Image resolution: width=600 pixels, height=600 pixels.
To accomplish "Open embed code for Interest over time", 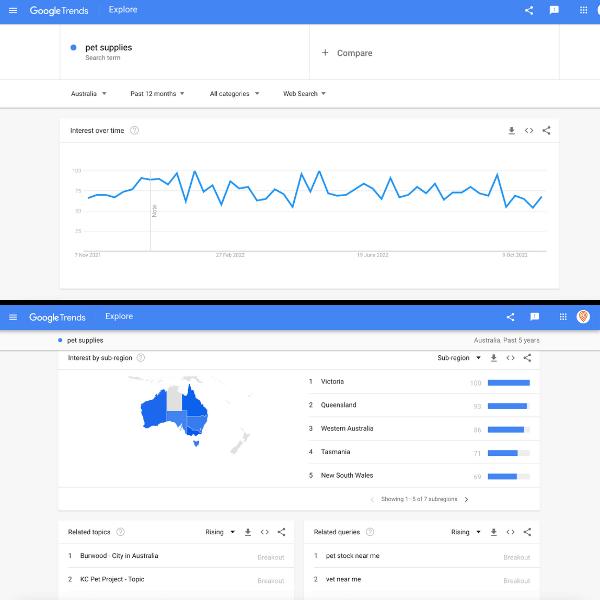I will (x=529, y=130).
